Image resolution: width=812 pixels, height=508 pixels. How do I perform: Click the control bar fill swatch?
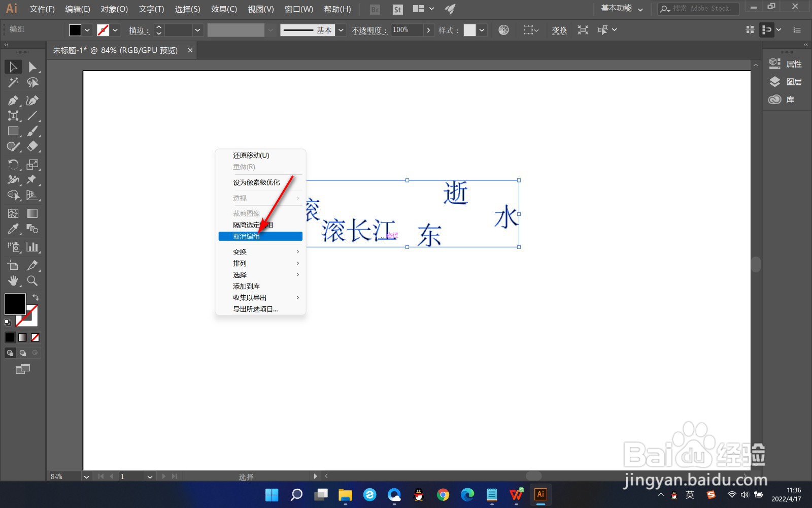[x=75, y=30]
